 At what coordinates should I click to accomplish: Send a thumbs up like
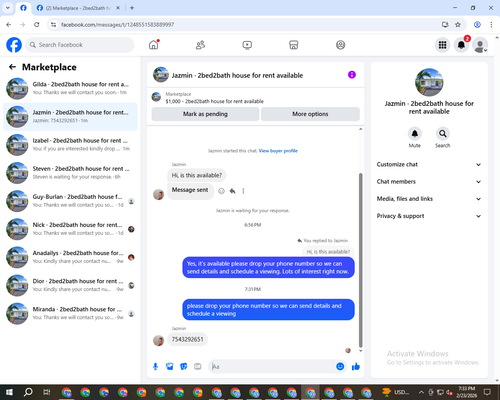356,367
